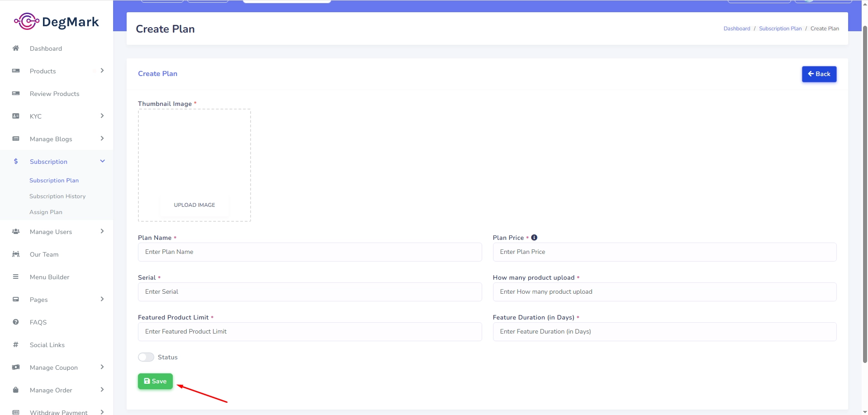Collapse the Subscription menu chevron

103,161
